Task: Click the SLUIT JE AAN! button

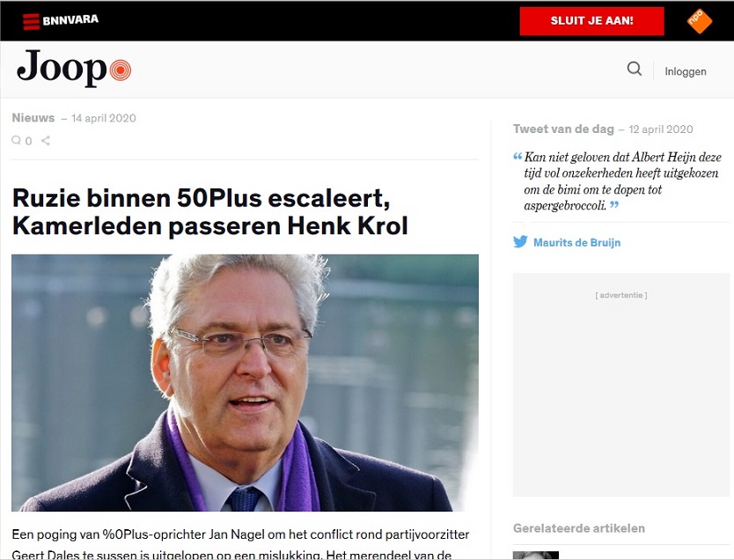Action: 591,20
